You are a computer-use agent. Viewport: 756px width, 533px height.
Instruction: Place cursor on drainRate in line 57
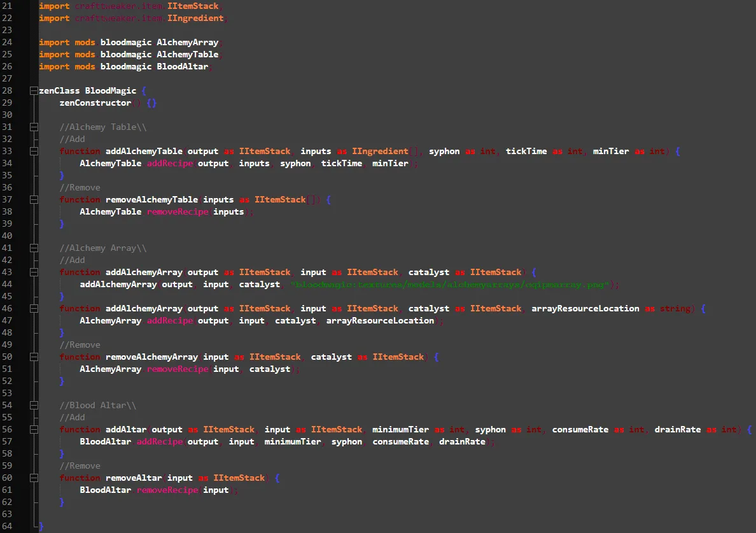point(462,442)
